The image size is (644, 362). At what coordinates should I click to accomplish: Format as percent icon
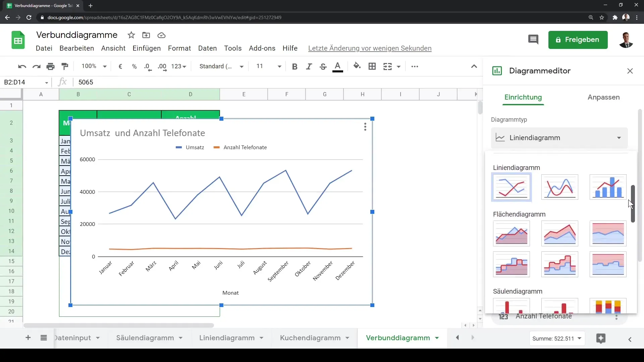pyautogui.click(x=135, y=66)
